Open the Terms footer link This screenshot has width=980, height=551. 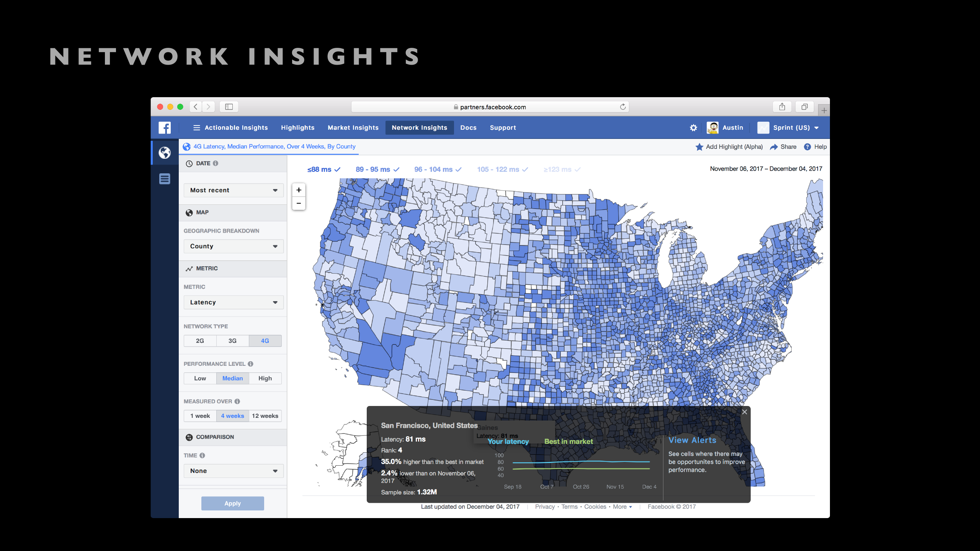[x=570, y=507]
